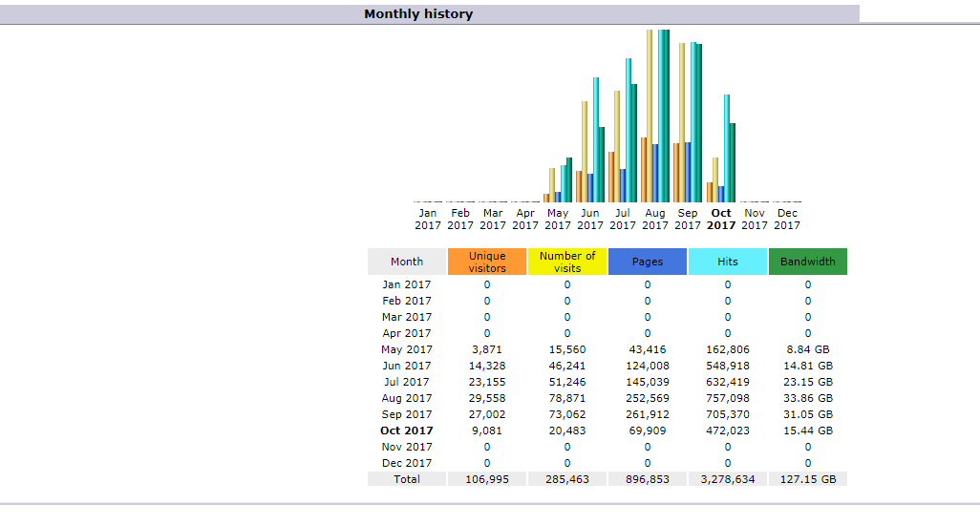Image resolution: width=980 pixels, height=525 pixels.
Task: Click the Jun 2017 yellow visits bar
Action: tap(585, 151)
